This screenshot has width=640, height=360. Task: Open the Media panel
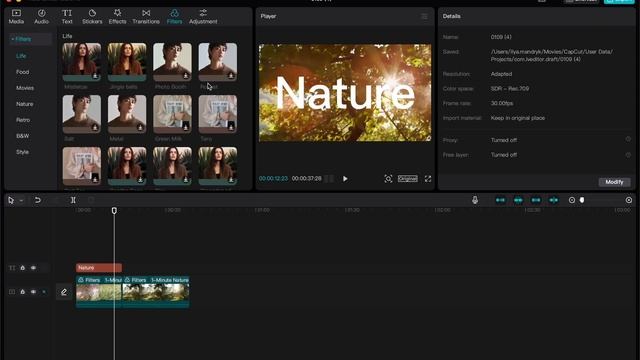16,17
